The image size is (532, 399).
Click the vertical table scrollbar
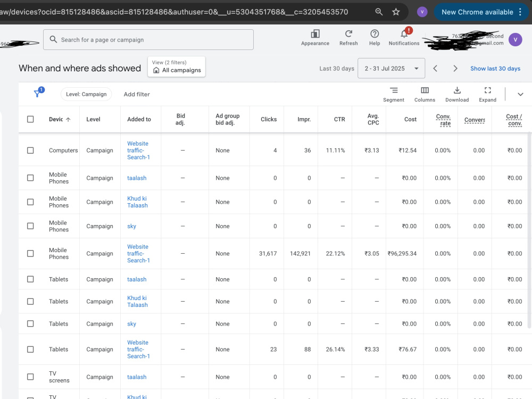tap(529, 231)
